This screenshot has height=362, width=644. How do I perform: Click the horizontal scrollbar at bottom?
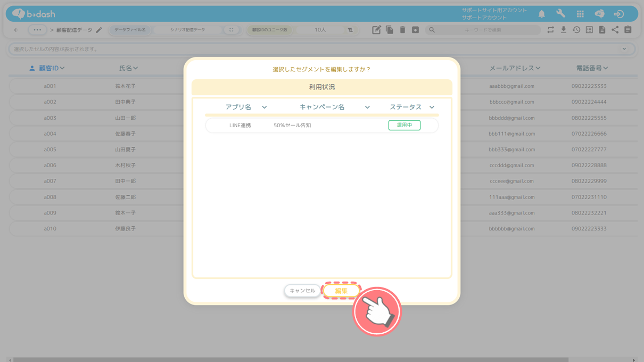click(291, 360)
